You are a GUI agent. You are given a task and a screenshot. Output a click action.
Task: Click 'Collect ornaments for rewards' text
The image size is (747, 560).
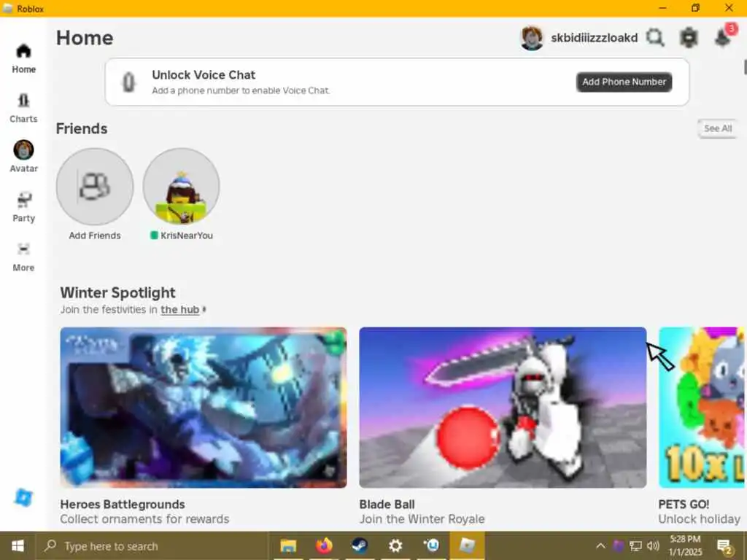pos(144,519)
